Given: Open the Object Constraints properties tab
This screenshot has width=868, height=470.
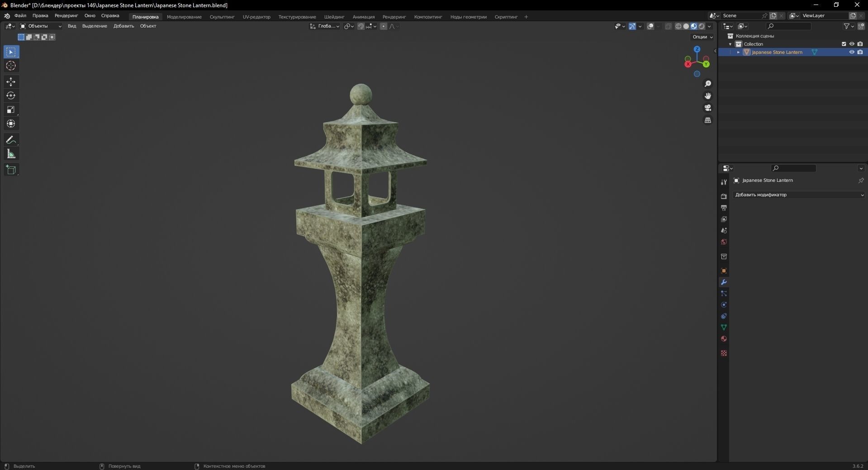Looking at the screenshot, I should (x=724, y=316).
